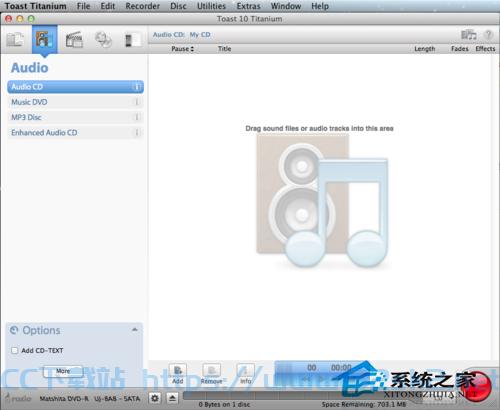
Task: Eject the disc with eject button
Action: [x=172, y=398]
